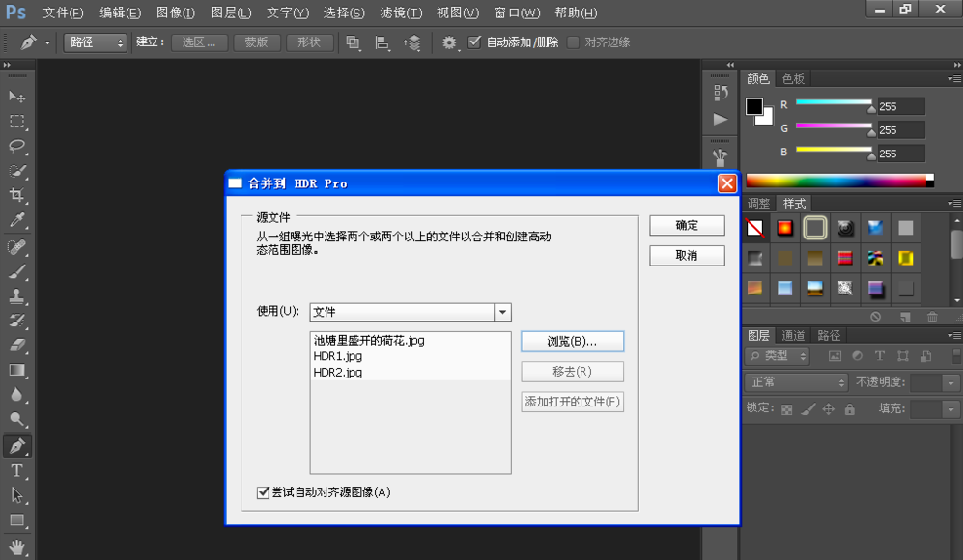Select the Crop tool

tap(16, 196)
